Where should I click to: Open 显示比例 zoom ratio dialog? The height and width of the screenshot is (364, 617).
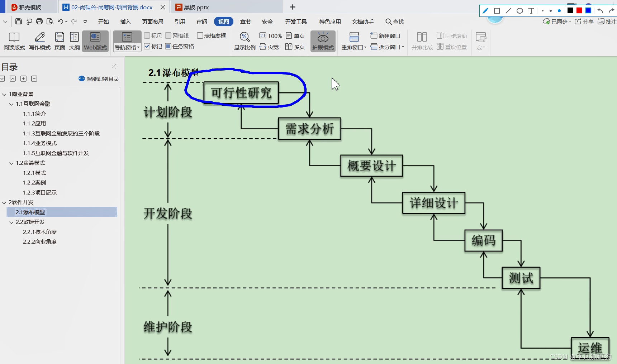point(245,41)
